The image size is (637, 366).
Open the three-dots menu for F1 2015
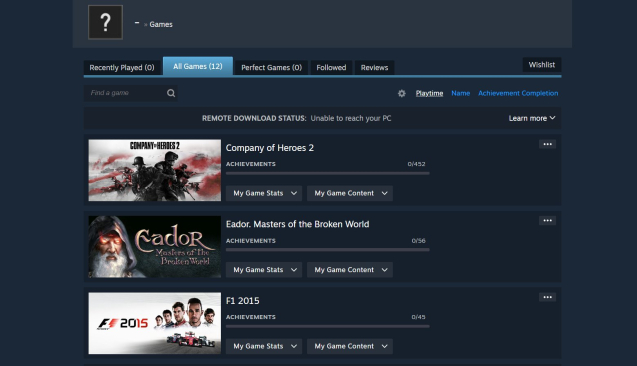click(x=547, y=297)
